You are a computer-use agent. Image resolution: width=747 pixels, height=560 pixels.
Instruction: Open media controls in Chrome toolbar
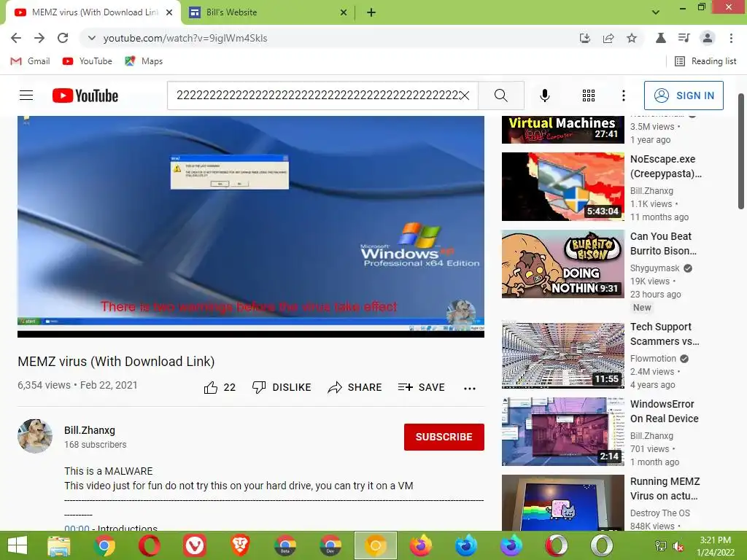coord(684,38)
